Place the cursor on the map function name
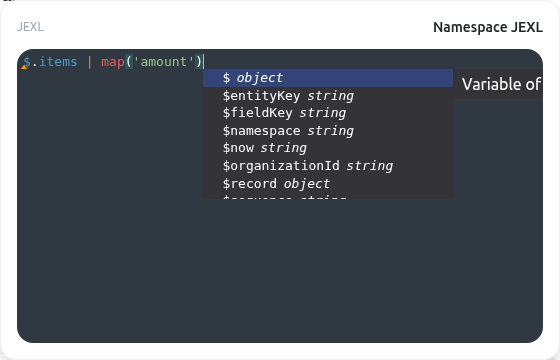 (113, 62)
